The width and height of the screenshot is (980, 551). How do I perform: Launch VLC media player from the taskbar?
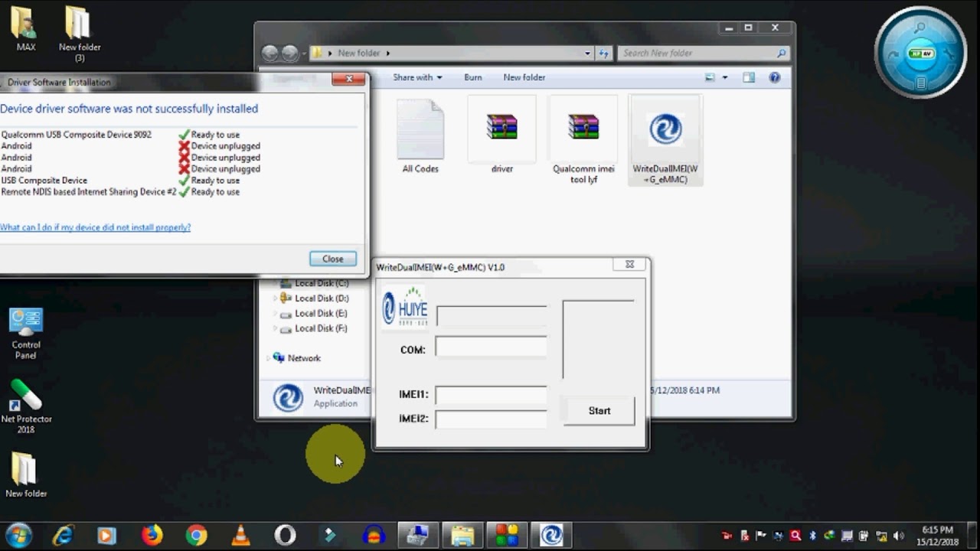coord(240,535)
